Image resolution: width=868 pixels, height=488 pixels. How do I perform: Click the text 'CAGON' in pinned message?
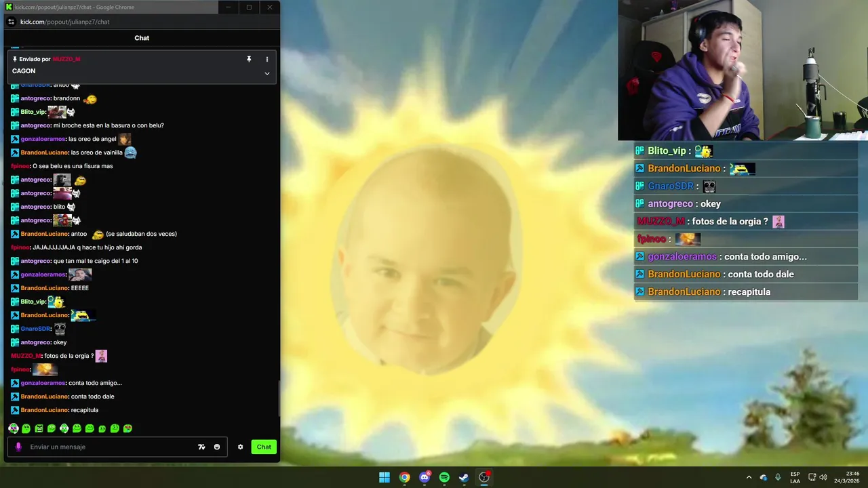[24, 71]
